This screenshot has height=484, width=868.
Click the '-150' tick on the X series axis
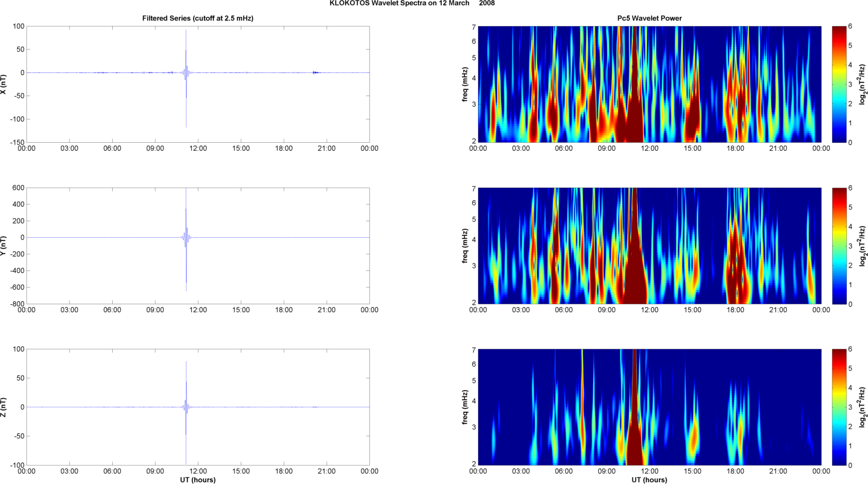(x=17, y=142)
